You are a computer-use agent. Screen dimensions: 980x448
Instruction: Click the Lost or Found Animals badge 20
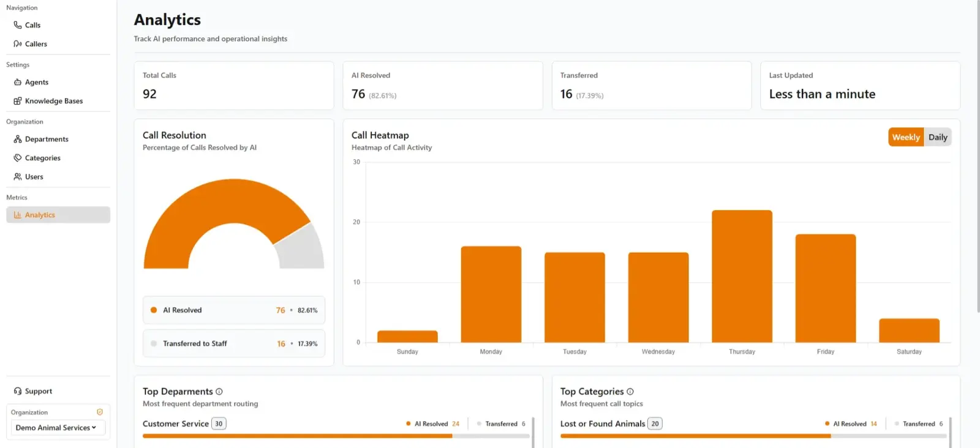tap(655, 424)
